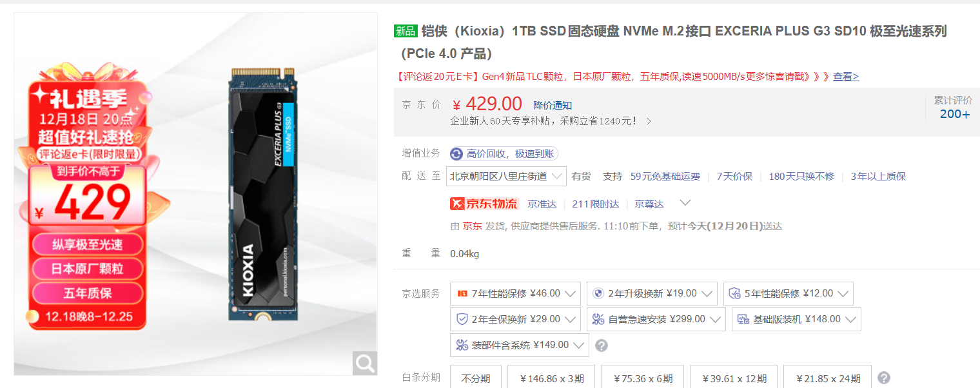980x388 pixels.
Task: Click the 59元免基础运费 shipping link
Action: click(665, 176)
